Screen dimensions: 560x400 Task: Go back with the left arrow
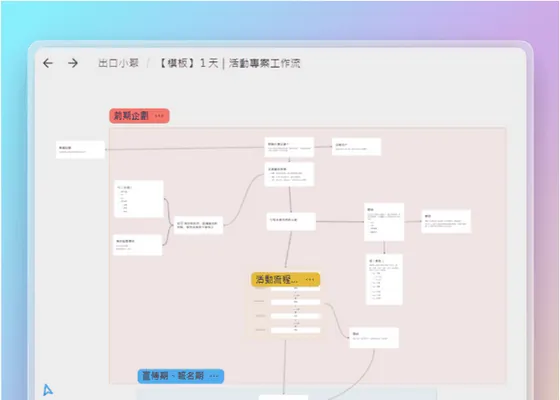(48, 63)
